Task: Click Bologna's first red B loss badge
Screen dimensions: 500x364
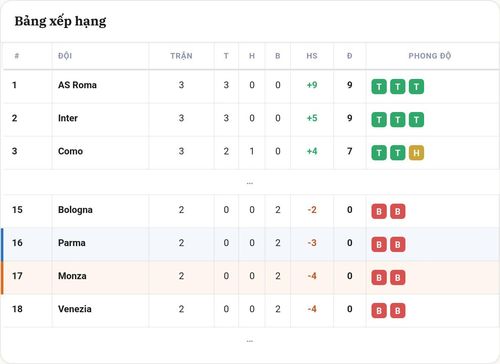Action: (379, 211)
